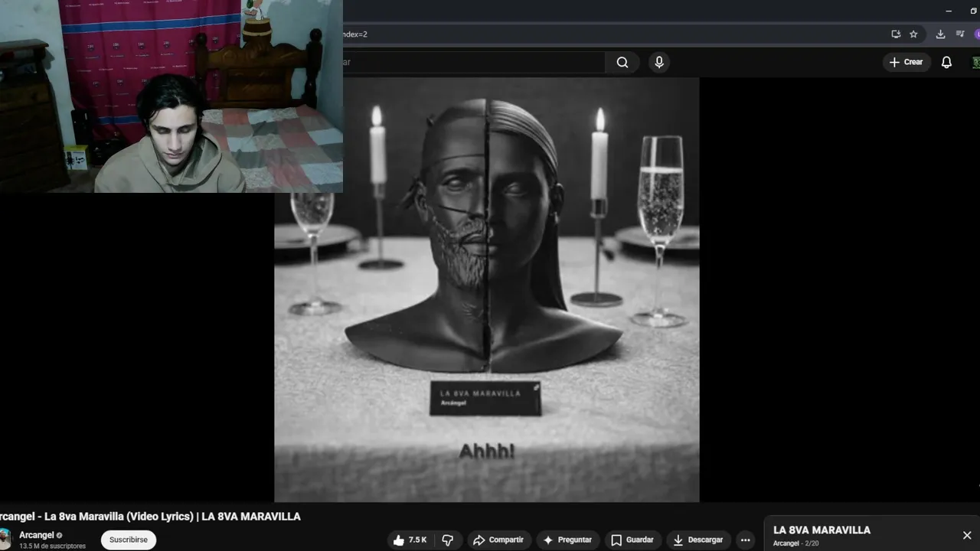
Task: Open the YouTube notifications bell
Action: click(x=946, y=62)
